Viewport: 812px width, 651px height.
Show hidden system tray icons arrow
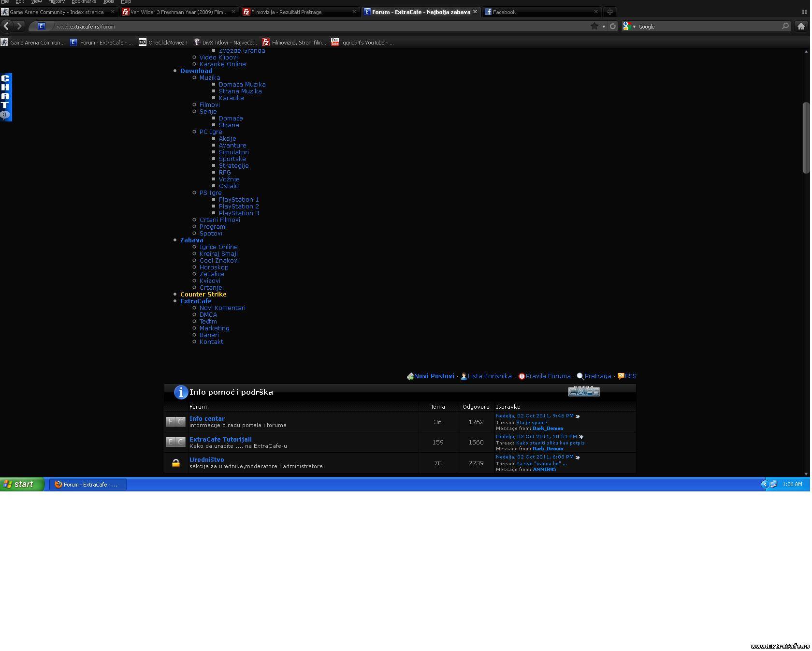point(765,484)
